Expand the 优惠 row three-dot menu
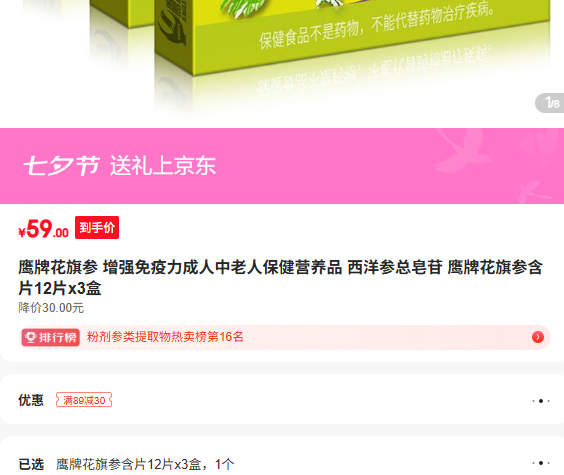This screenshot has height=475, width=564. point(541,401)
